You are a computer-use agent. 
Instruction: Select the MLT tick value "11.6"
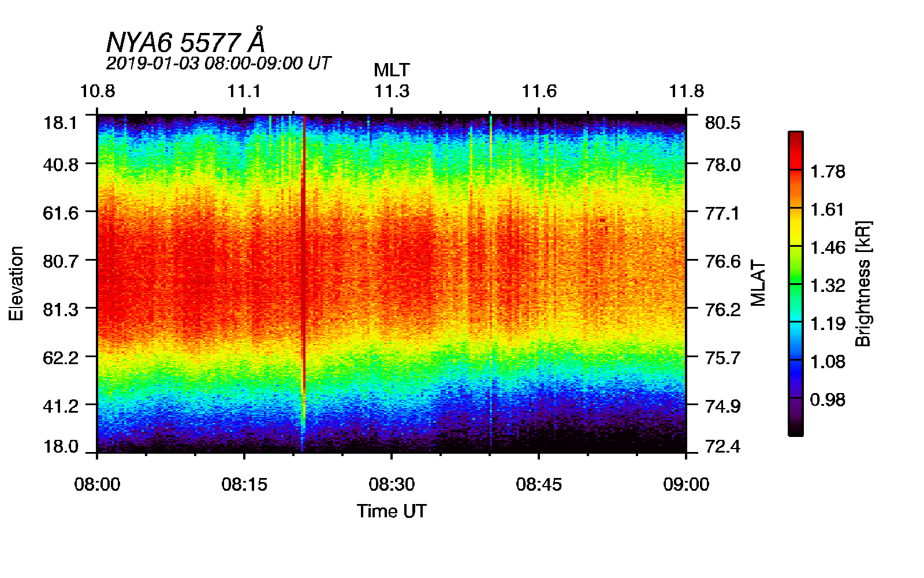[x=539, y=91]
